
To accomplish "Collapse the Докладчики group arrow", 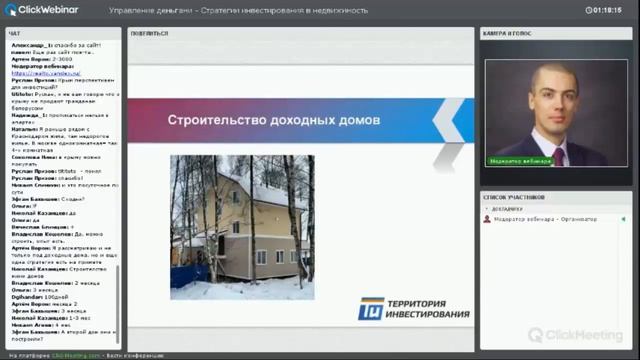I will tap(486, 209).
